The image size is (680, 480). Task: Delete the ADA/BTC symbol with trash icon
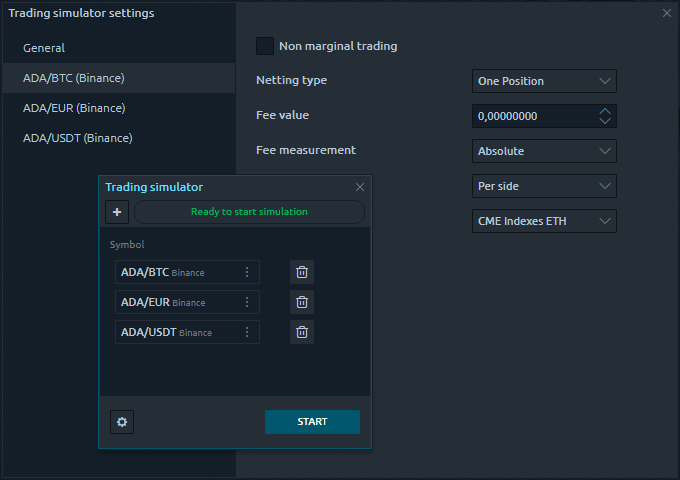pyautogui.click(x=302, y=272)
